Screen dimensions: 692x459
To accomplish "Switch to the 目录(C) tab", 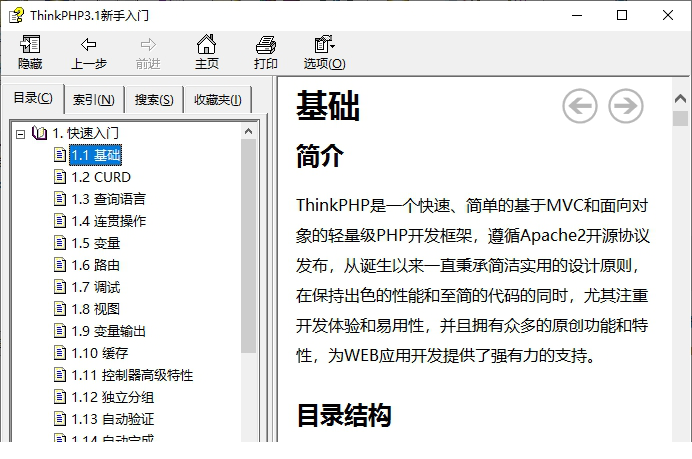I will coord(33,98).
